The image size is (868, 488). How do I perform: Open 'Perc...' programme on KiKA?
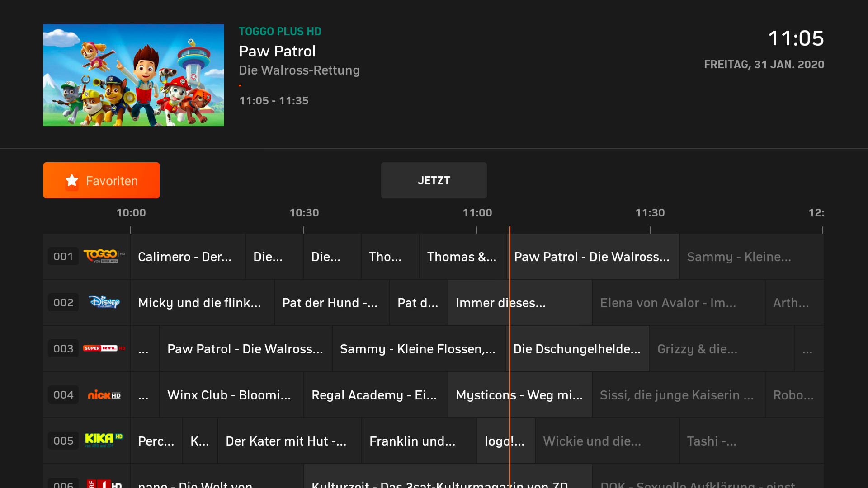pyautogui.click(x=156, y=441)
